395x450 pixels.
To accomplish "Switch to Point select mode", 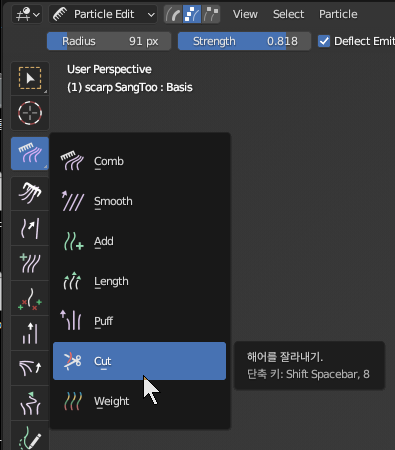I will pyautogui.click(x=192, y=14).
